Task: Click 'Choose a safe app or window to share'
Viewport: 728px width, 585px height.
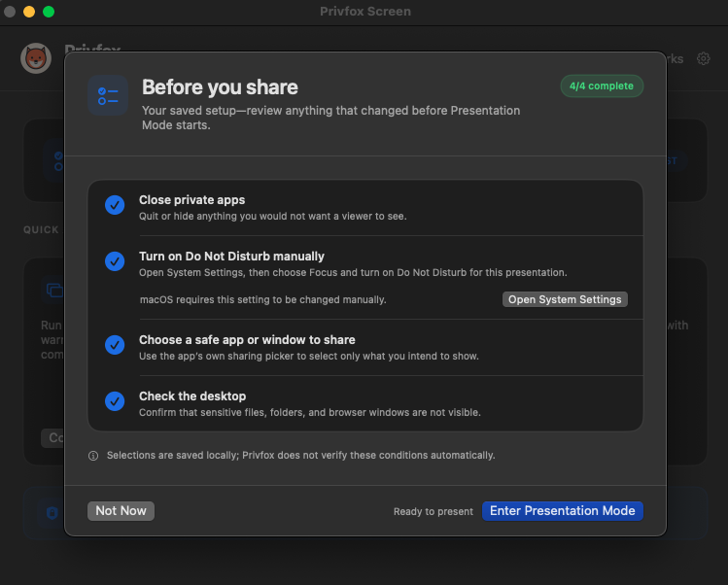Action: pos(248,340)
